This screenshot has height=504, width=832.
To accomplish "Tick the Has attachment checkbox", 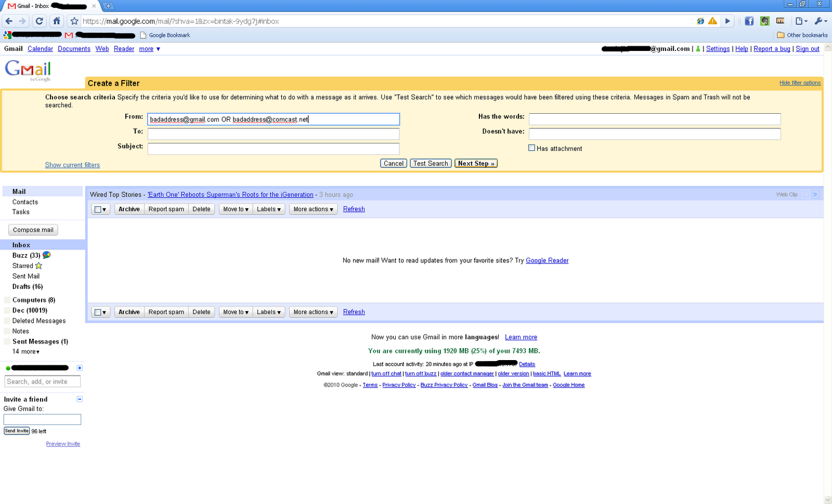I will tap(531, 148).
